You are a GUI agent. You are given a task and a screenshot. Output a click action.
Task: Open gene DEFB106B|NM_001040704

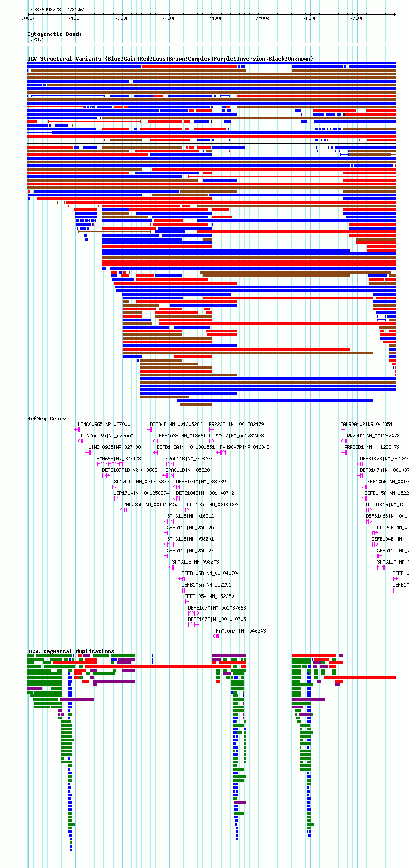pyautogui.click(x=210, y=573)
